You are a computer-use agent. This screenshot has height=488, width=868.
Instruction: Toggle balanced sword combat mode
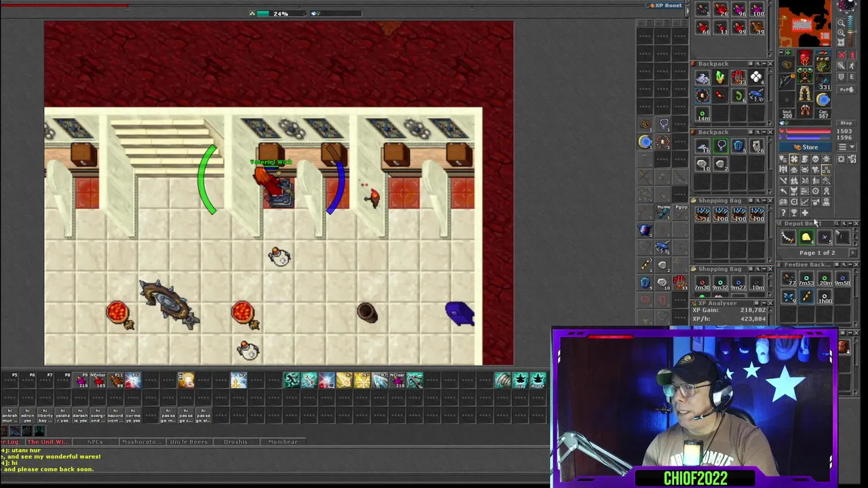pyautogui.click(x=842, y=66)
